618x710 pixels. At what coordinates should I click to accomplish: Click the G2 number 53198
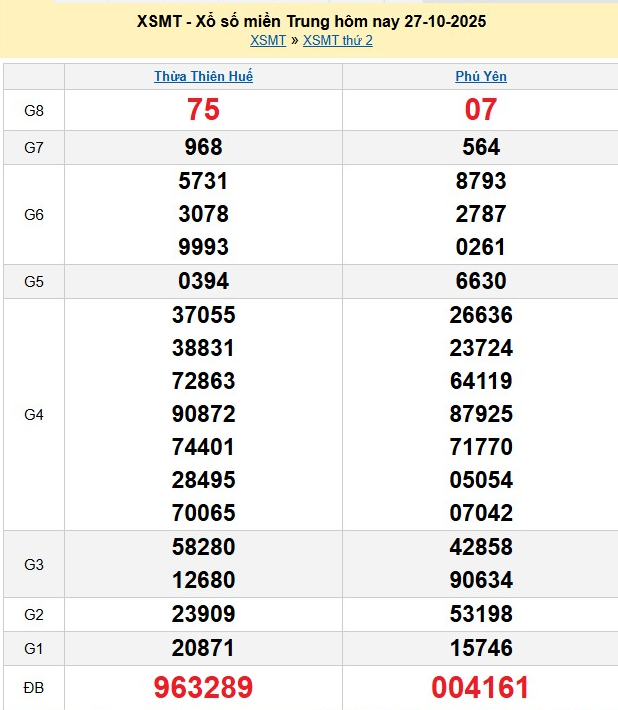pyautogui.click(x=480, y=613)
